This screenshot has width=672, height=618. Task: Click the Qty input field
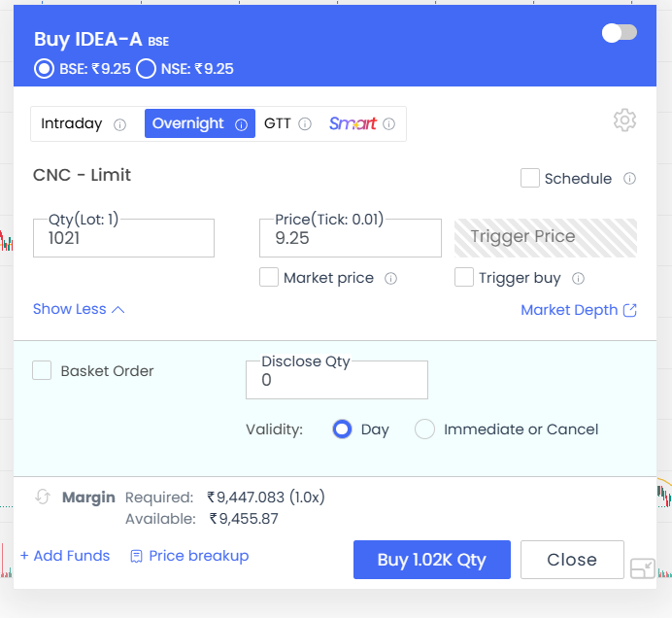coord(123,238)
